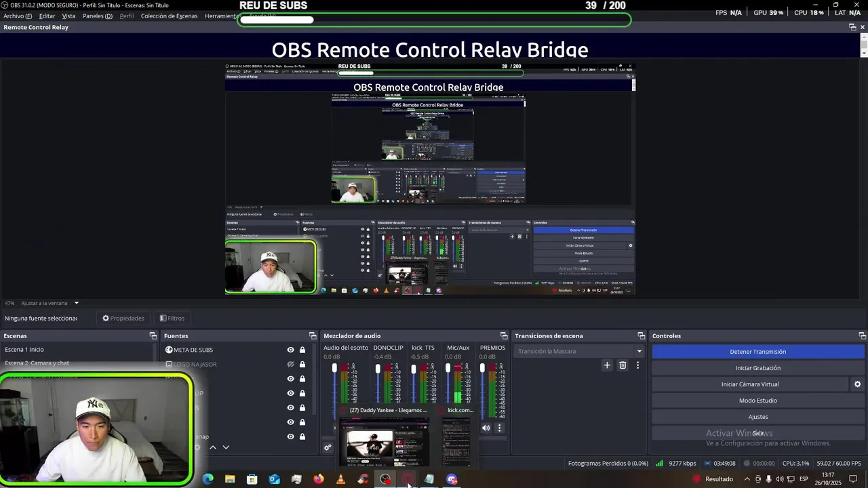Click Detener Transmisión button
The width and height of the screenshot is (868, 488).
pos(757,352)
